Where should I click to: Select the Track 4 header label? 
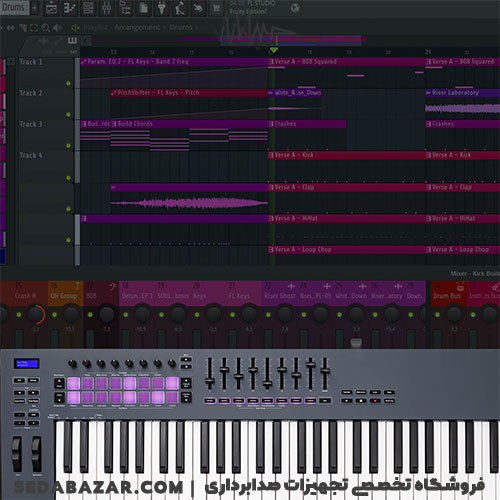[x=31, y=155]
